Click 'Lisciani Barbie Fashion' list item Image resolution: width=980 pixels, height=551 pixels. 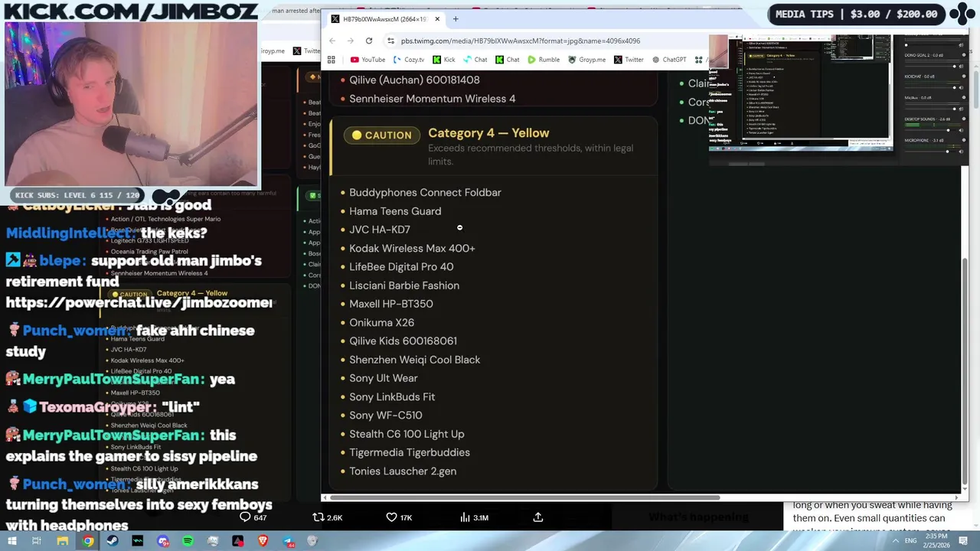(404, 285)
